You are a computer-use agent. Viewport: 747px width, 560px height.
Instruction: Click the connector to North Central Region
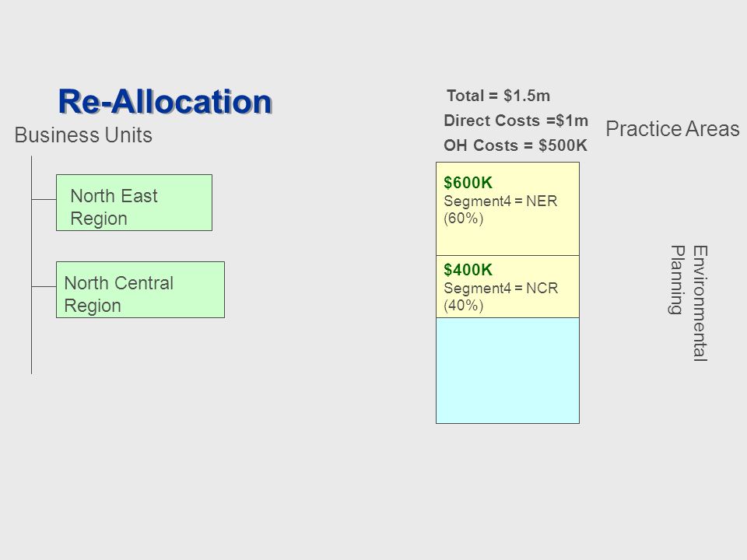click(44, 287)
